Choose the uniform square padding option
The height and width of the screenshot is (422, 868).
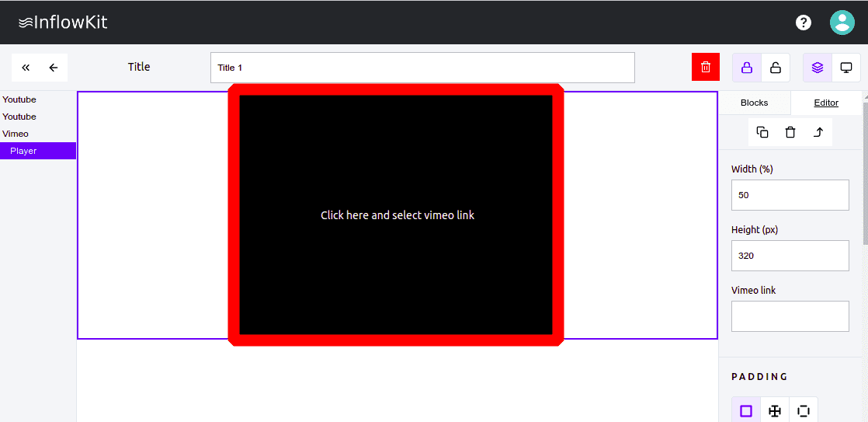tap(746, 410)
